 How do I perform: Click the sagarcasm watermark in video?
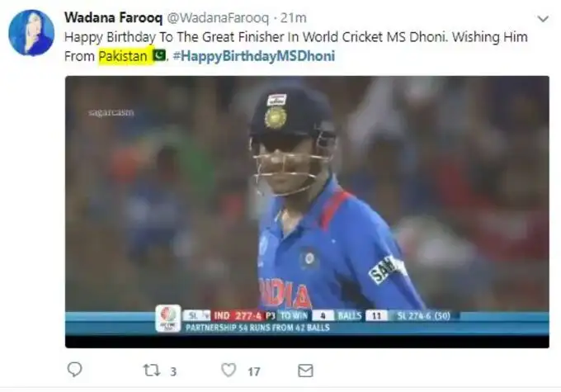tap(111, 112)
